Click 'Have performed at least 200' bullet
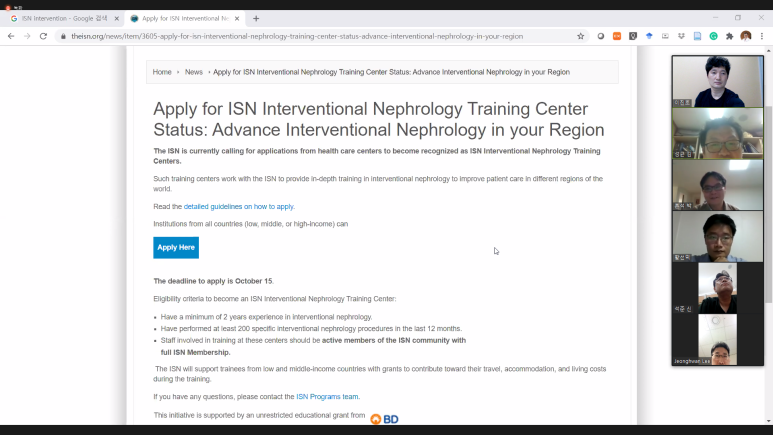The image size is (773, 435). [311, 328]
